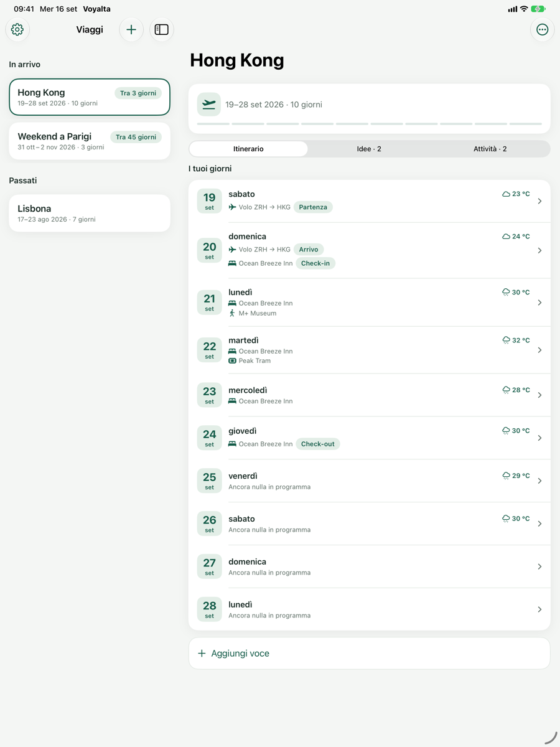Expand the domenica 20 set day
560x747 pixels.
(370, 250)
